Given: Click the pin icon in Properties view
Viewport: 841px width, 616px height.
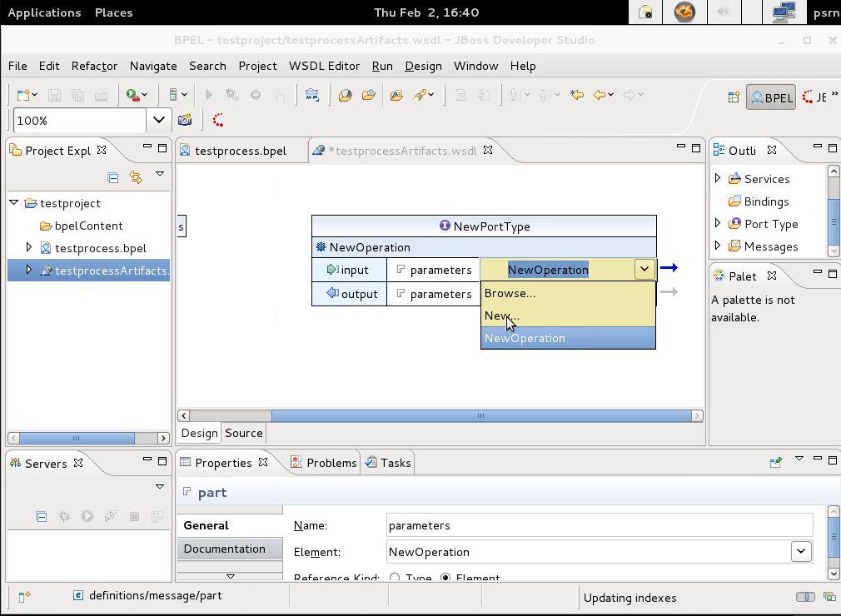Looking at the screenshot, I should (776, 462).
